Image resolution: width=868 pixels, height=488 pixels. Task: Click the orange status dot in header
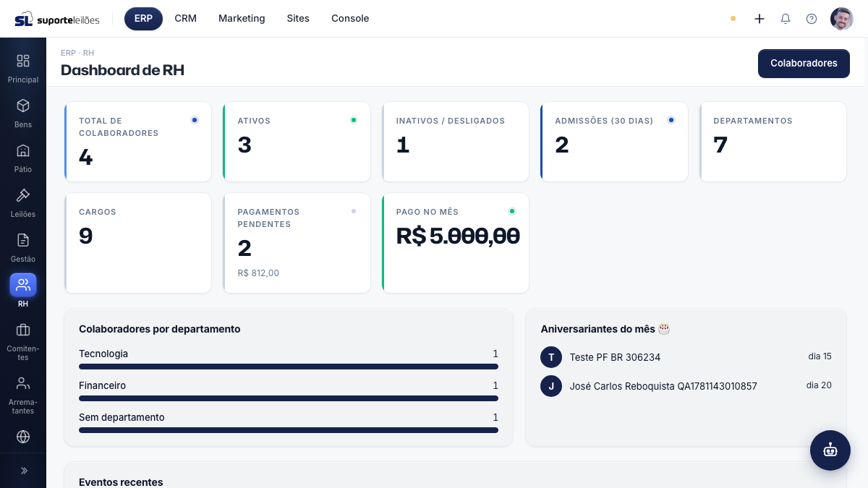tap(733, 19)
